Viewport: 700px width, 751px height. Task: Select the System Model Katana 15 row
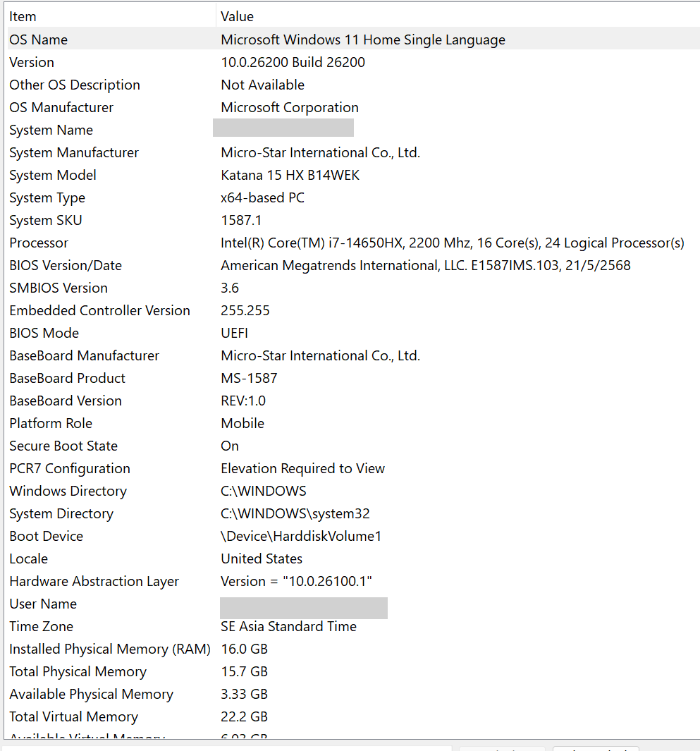point(353,175)
